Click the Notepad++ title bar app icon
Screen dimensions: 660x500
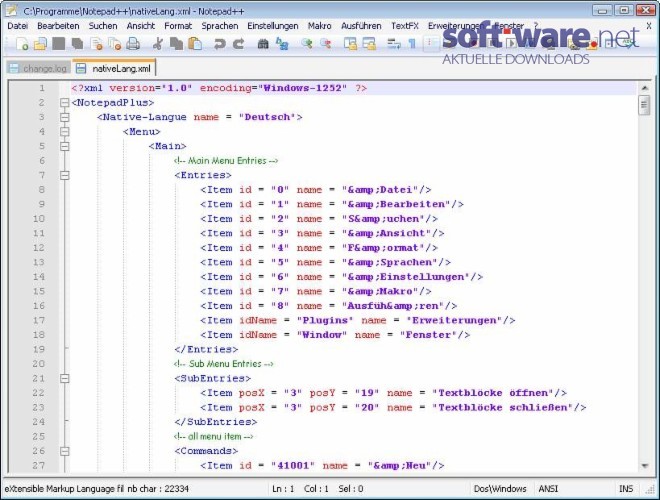11,11
